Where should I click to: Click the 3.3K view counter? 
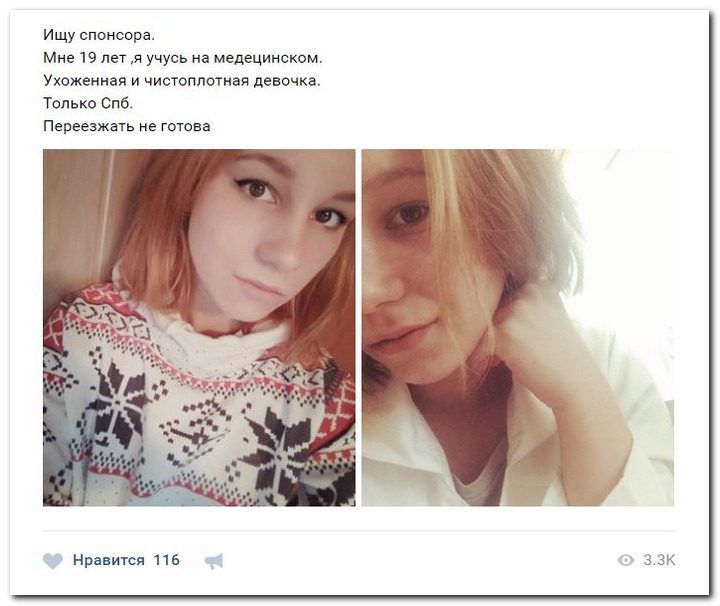pyautogui.click(x=659, y=560)
